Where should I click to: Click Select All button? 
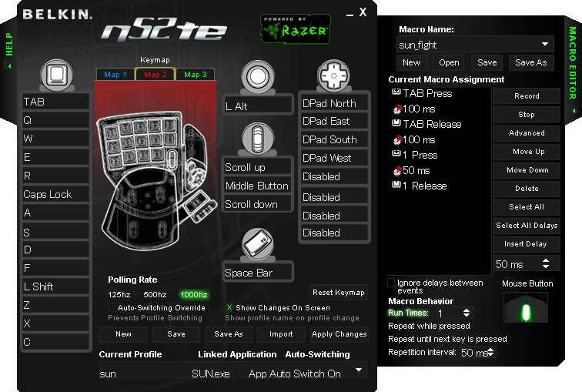(527, 207)
